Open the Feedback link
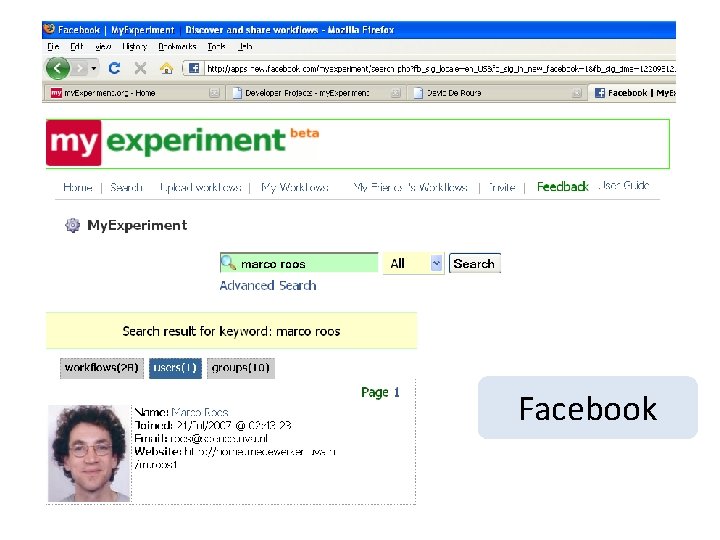 coord(562,187)
